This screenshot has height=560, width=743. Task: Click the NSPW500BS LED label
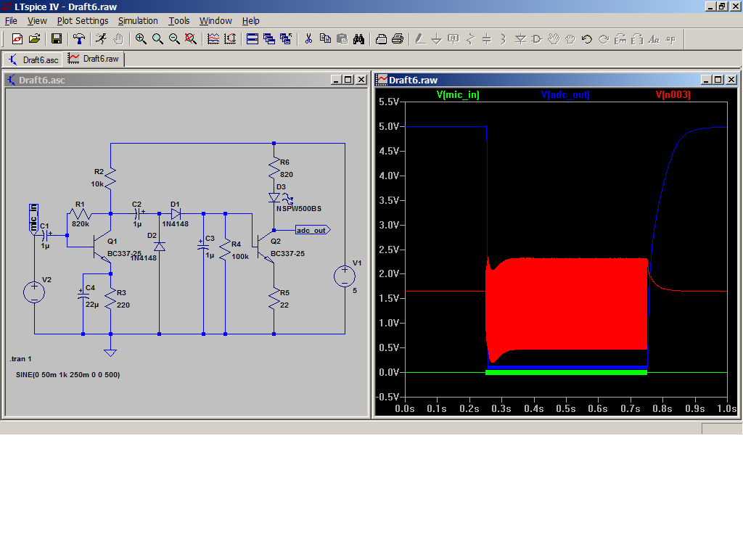click(299, 208)
